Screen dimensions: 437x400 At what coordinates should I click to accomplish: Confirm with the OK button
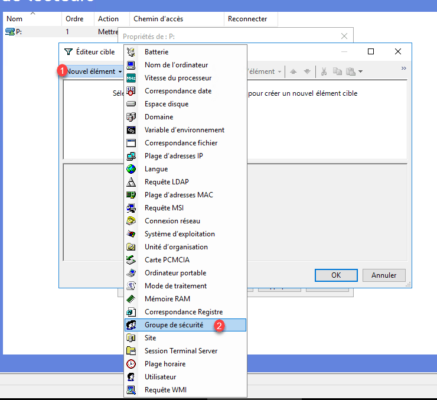[336, 275]
